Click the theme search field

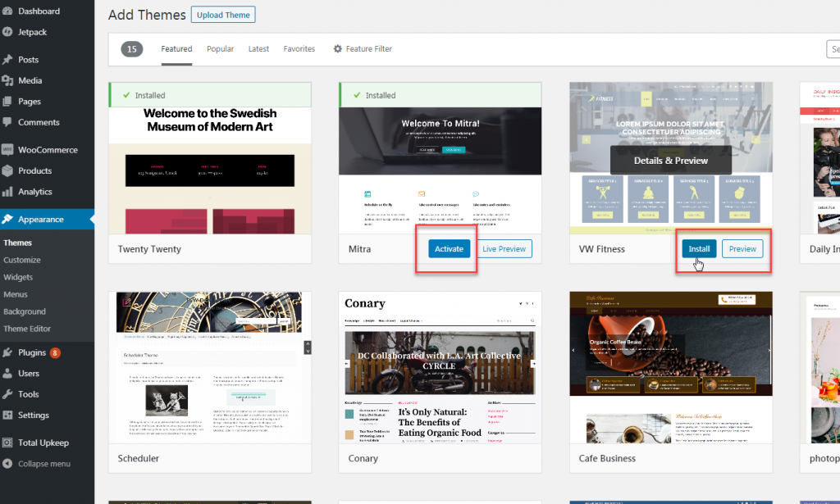(x=833, y=49)
